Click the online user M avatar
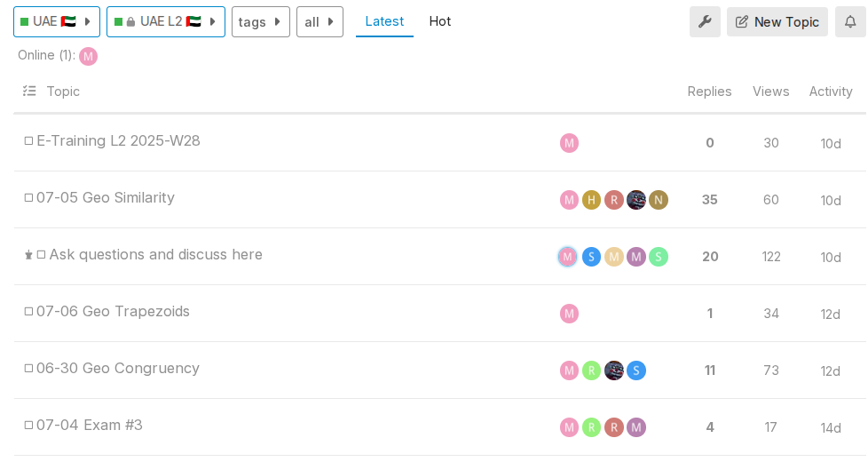Screen dimensions: 868x462 88,56
